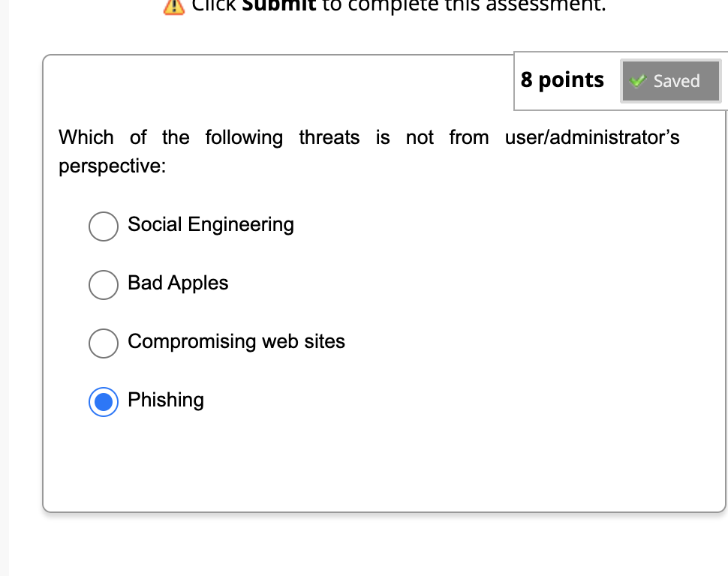Select the Bad Apples radio button
This screenshot has height=576, width=728.
click(x=104, y=285)
